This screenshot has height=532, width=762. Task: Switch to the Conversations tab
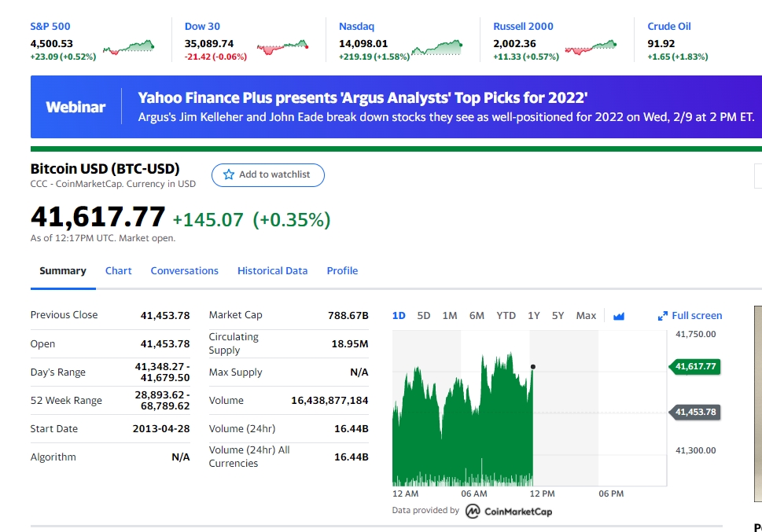coord(185,271)
